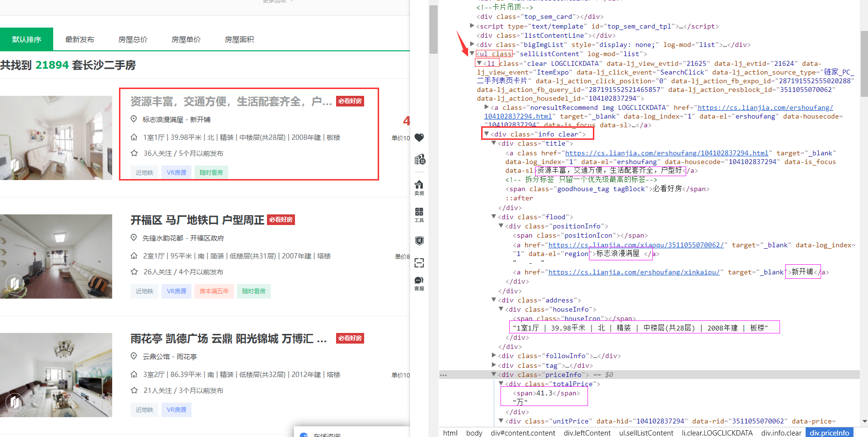The image size is (868, 437).
Task: Open the 云鼎公馆 community link
Action: coord(156,357)
